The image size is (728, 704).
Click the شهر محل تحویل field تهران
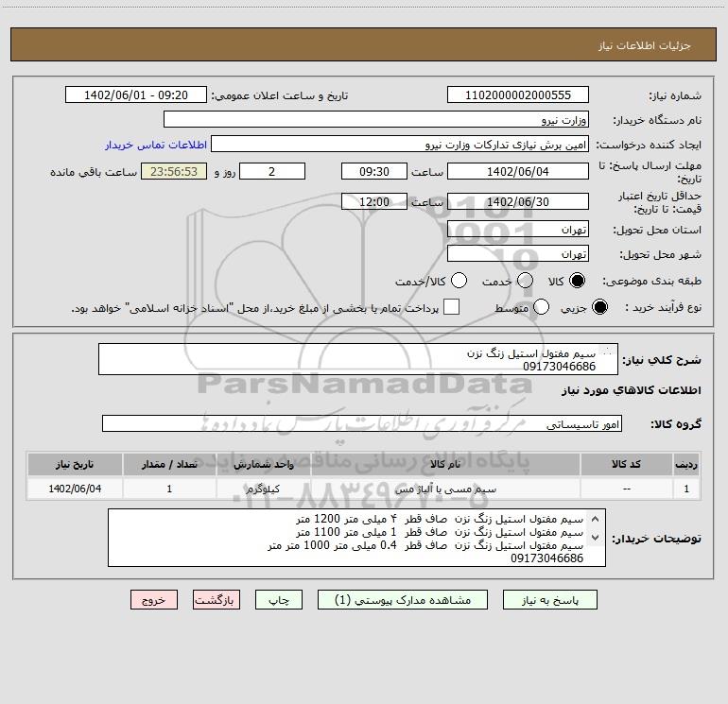point(518,253)
